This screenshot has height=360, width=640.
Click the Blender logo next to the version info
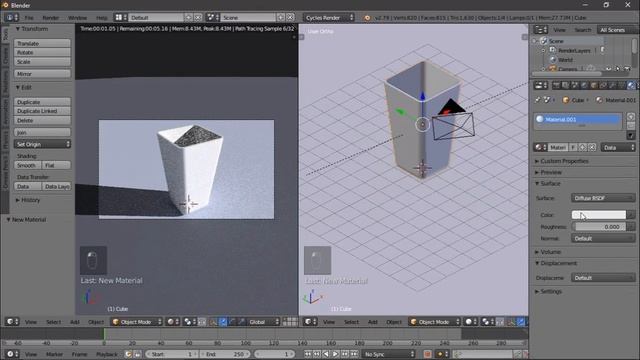(367, 18)
